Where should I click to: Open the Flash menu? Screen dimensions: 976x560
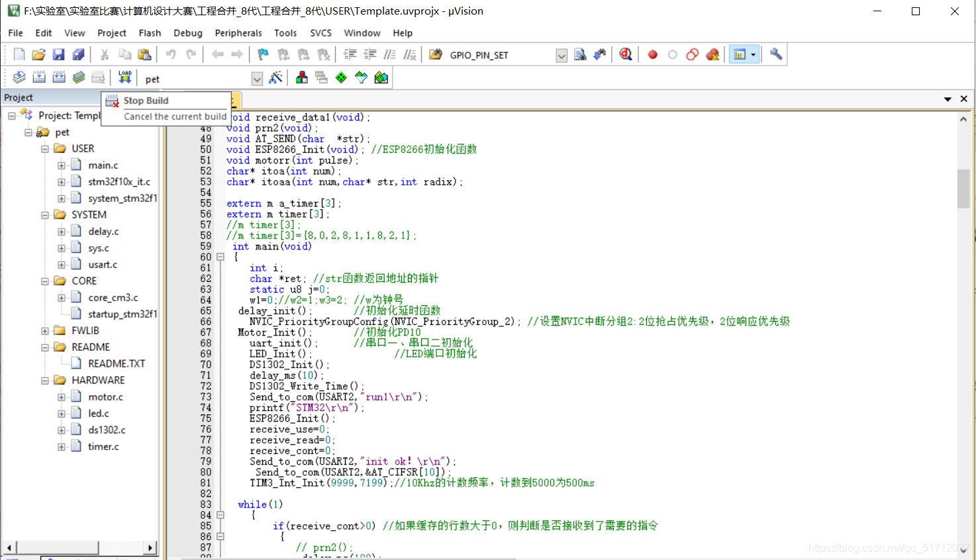[150, 33]
